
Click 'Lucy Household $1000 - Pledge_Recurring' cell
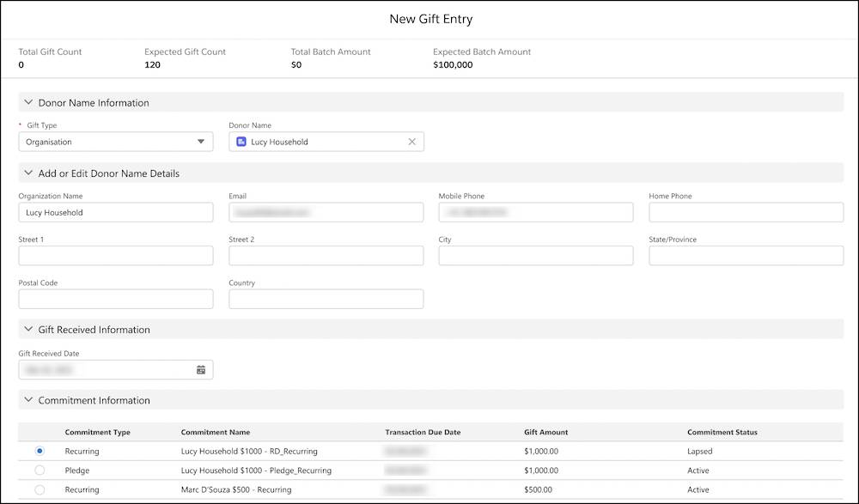pos(256,471)
